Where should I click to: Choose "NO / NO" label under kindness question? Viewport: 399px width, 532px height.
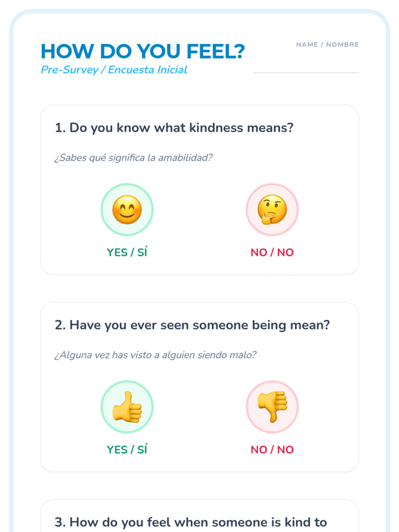272,252
